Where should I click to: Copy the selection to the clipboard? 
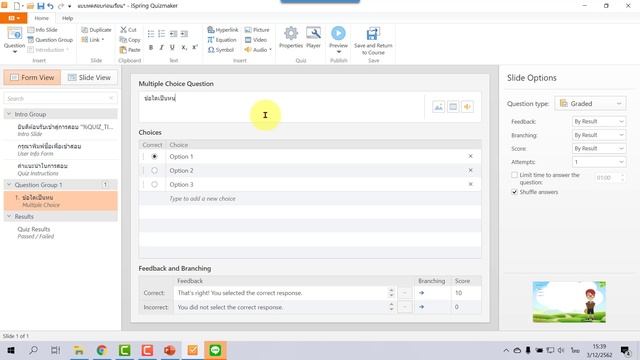130,40
